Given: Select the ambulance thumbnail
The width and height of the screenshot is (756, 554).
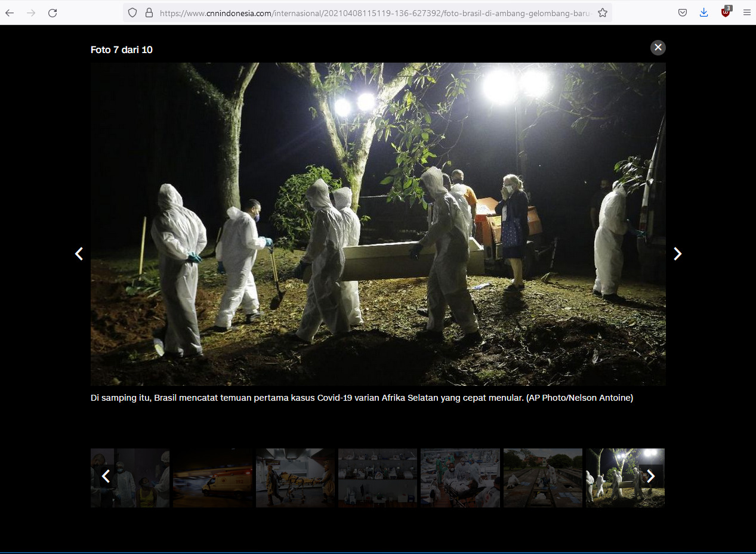Looking at the screenshot, I should pos(212,478).
